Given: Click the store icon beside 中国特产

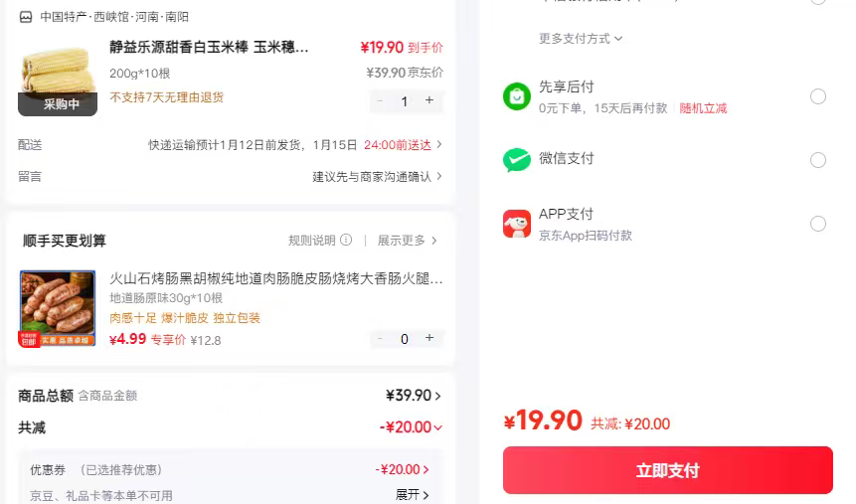Looking at the screenshot, I should tap(26, 17).
